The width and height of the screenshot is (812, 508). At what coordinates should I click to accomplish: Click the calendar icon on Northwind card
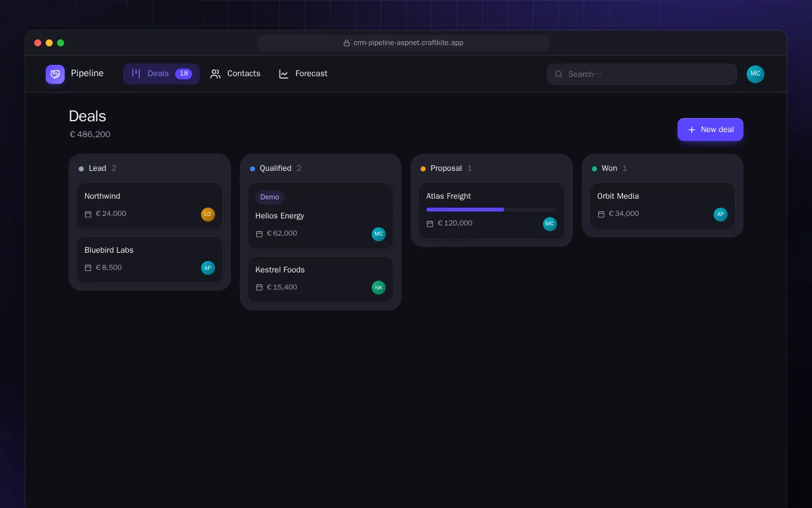click(88, 214)
